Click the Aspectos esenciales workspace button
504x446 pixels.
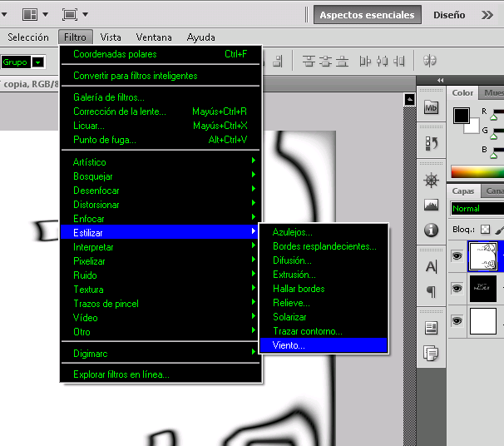click(367, 15)
